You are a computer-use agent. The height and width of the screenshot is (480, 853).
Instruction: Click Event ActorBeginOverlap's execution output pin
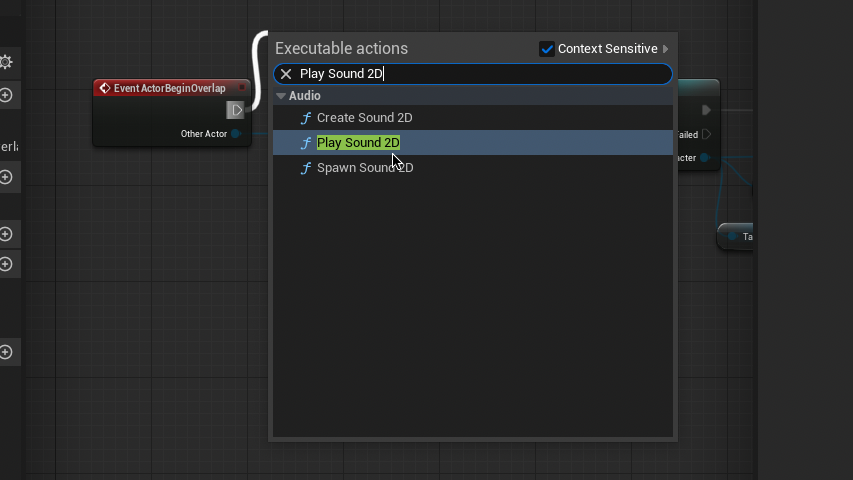[236, 110]
